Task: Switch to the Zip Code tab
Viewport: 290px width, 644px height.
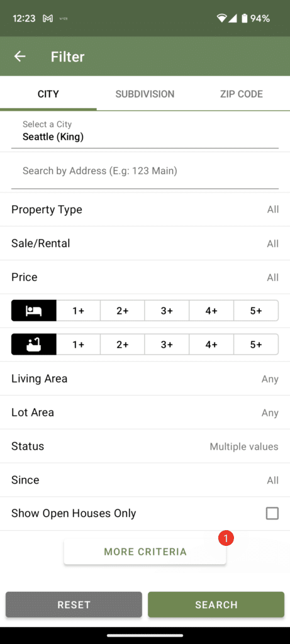Action: (x=242, y=94)
